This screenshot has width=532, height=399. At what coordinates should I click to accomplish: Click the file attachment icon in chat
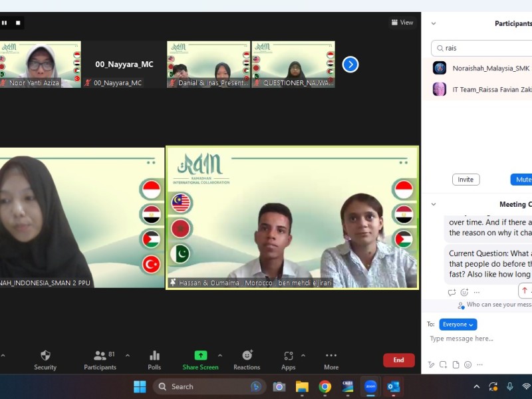click(x=456, y=364)
